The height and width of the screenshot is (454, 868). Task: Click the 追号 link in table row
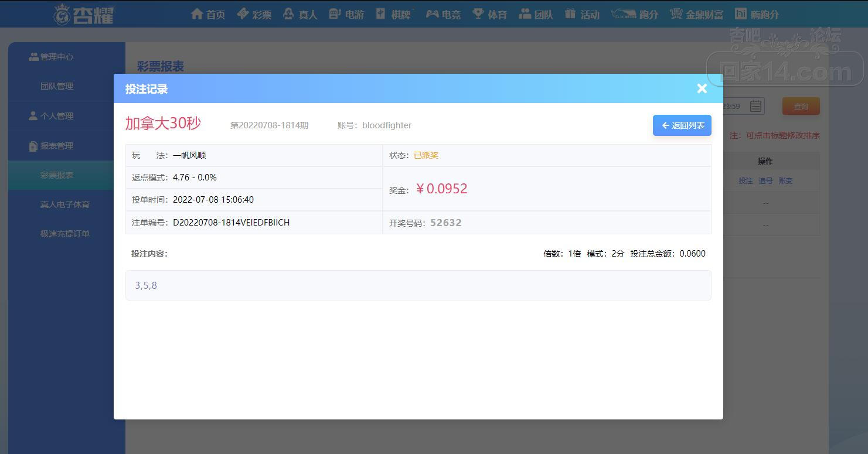tap(765, 181)
